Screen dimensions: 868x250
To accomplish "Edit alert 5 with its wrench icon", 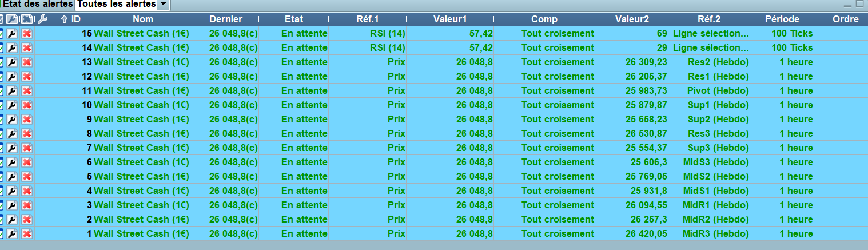I will tap(11, 177).
